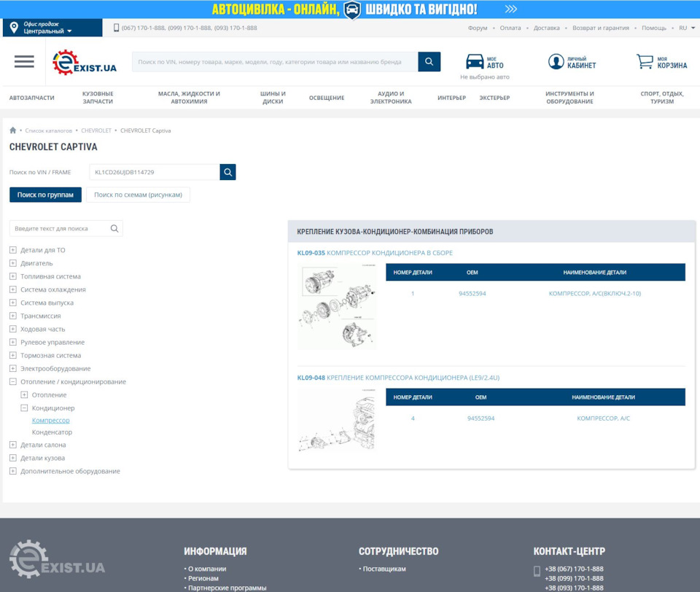Click КОМПРЕССОР, А/С part name in KL09-048
The height and width of the screenshot is (592, 700).
[x=603, y=418]
